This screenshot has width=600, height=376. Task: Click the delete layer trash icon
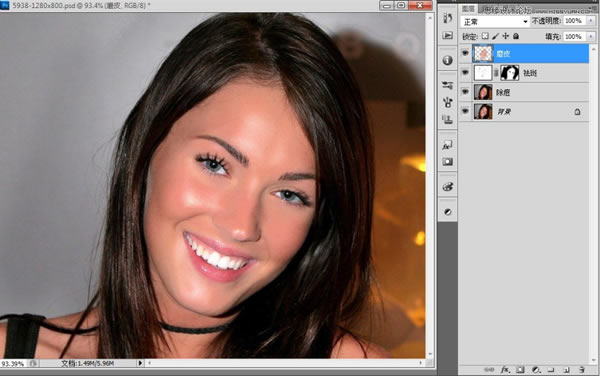tap(582, 369)
